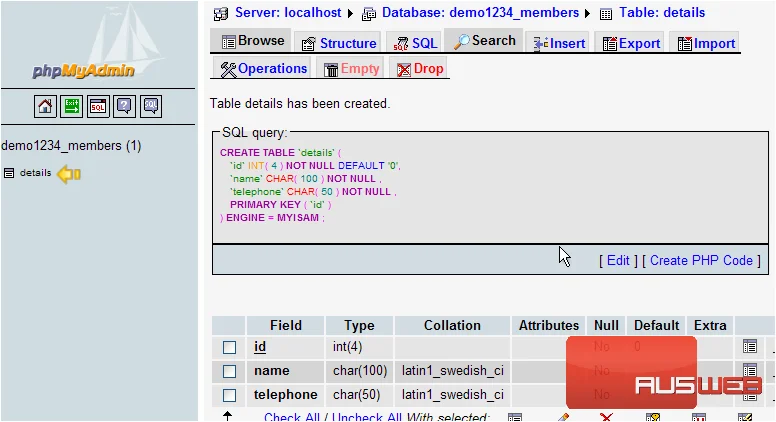Click the telephone field name in the table

[286, 394]
